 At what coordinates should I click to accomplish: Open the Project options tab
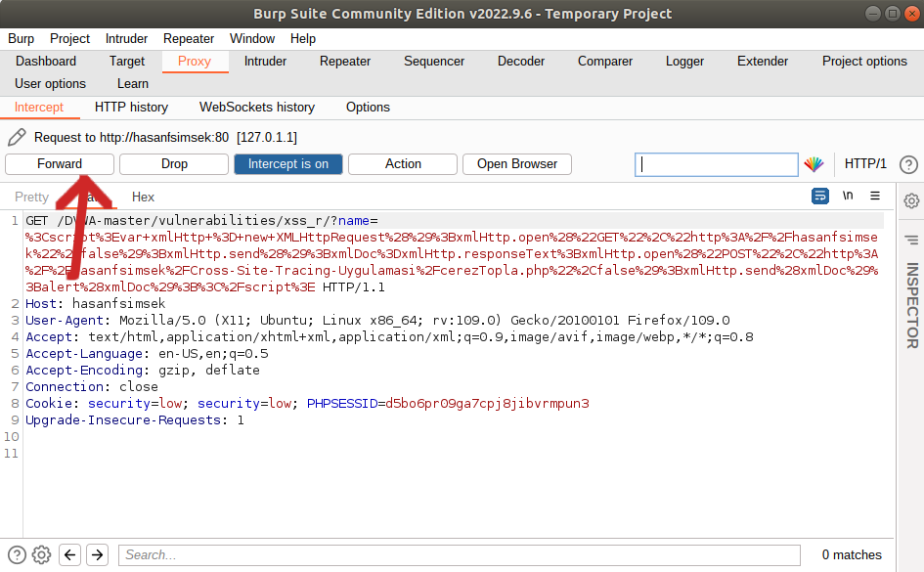coord(864,62)
